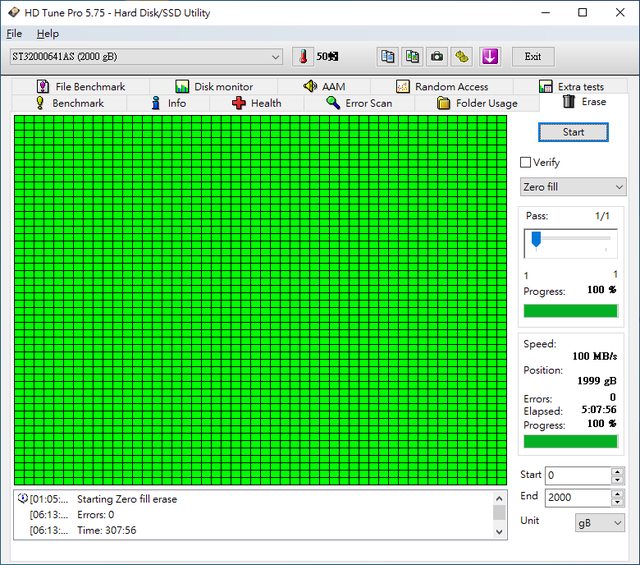Expand the Unit gB dropdown
This screenshot has width=640, height=565.
click(599, 523)
